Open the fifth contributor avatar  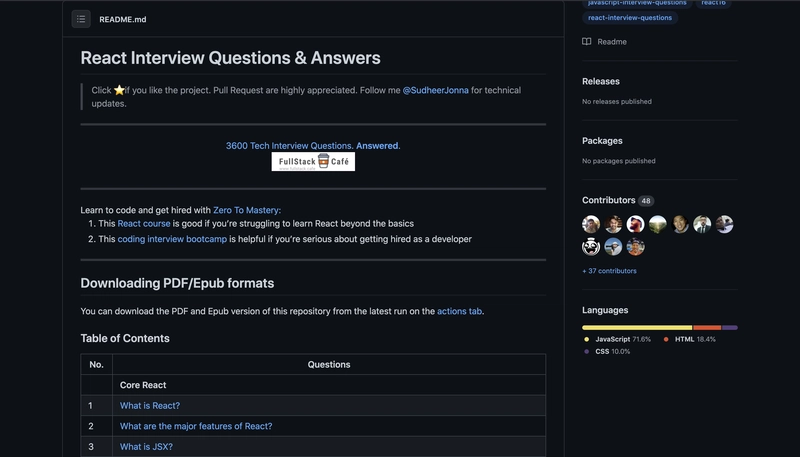(x=680, y=224)
